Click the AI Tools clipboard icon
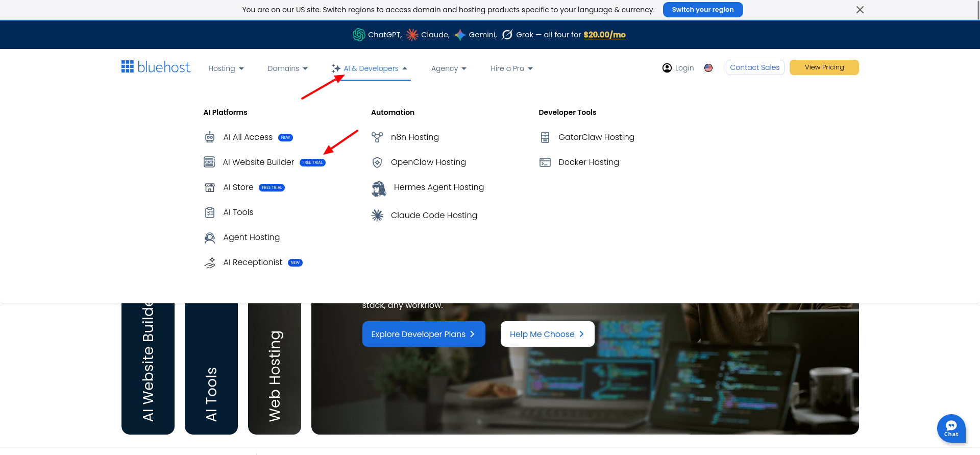 coord(210,212)
